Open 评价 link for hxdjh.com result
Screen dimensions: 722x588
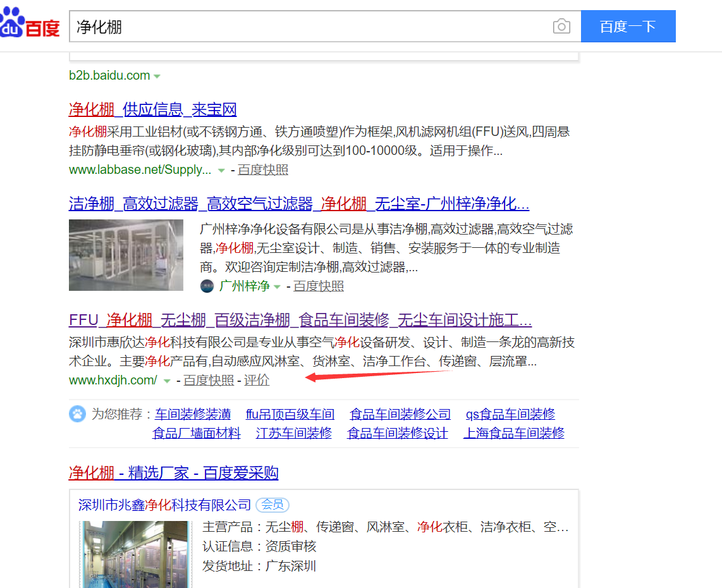(257, 381)
